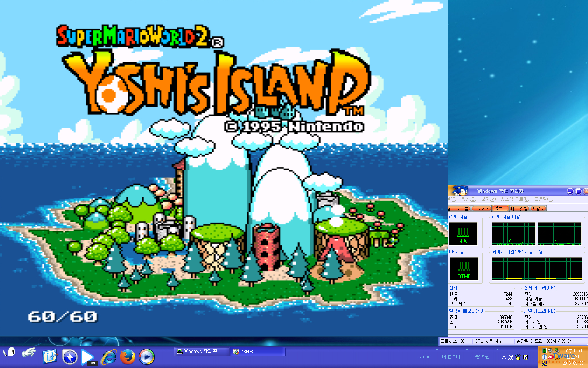Switch to the Users (사용자) tab
This screenshot has height=368, width=588.
pos(538,209)
